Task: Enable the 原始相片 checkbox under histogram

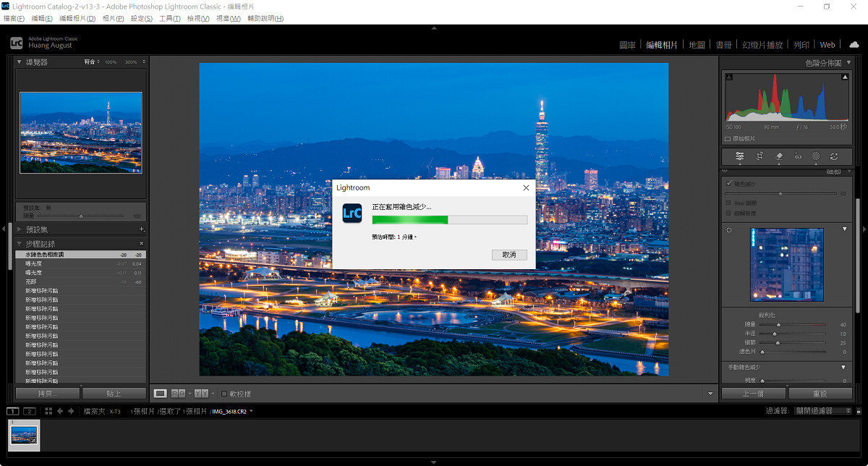Action: tap(728, 138)
